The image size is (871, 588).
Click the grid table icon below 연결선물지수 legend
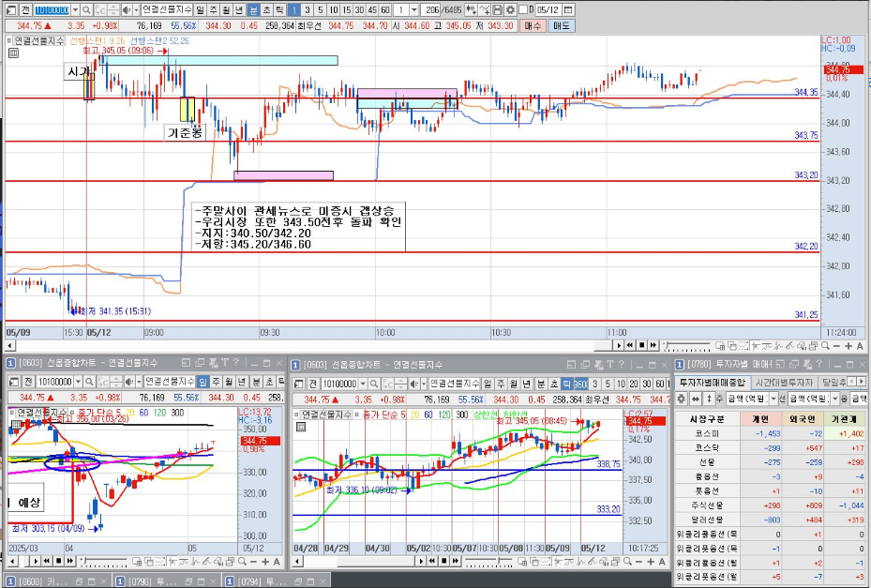[14, 53]
